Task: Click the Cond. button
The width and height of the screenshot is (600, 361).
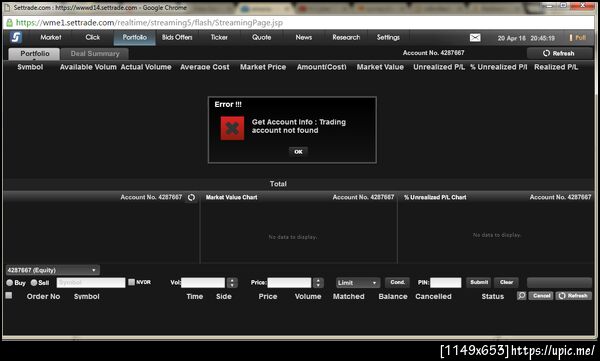Action: click(397, 283)
